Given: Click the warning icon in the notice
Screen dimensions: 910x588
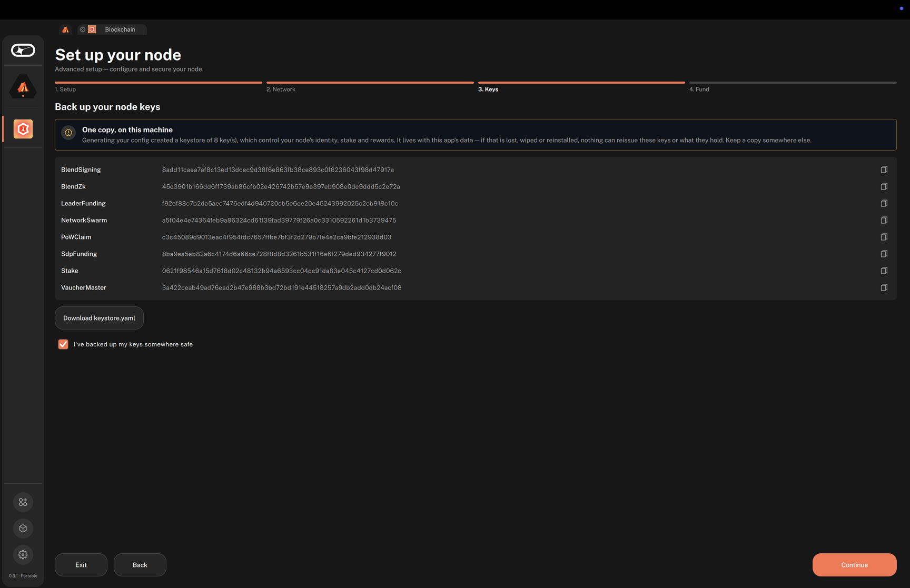Looking at the screenshot, I should [68, 133].
